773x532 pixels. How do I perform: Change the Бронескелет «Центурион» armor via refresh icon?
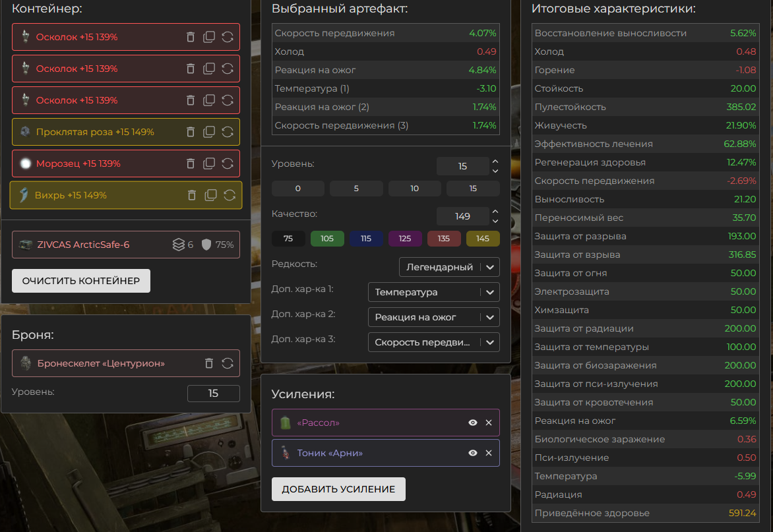[x=228, y=363]
